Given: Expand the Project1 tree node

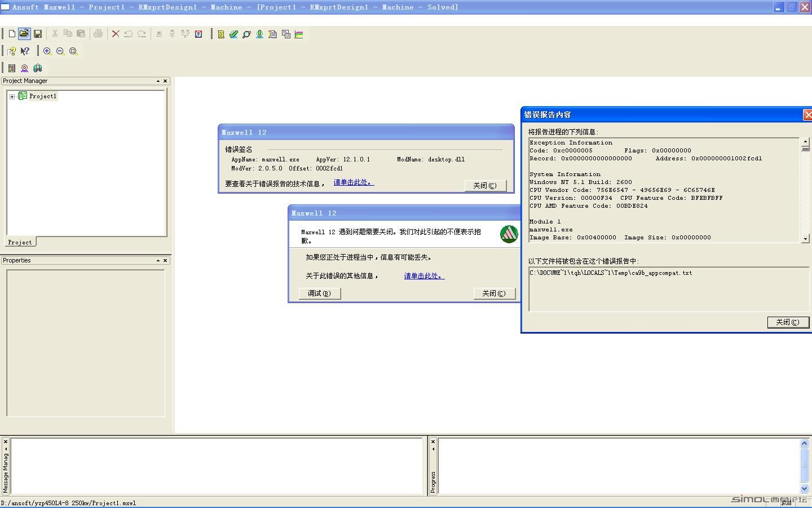Looking at the screenshot, I should (12, 97).
